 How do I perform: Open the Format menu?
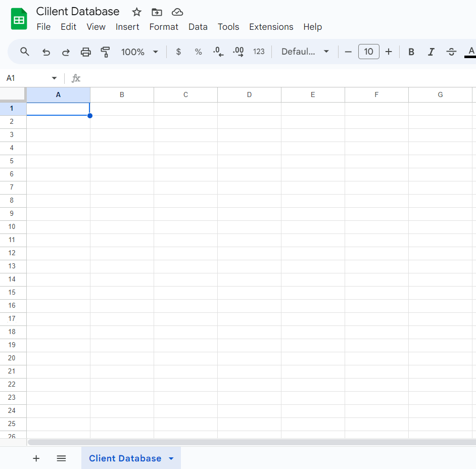tap(164, 27)
